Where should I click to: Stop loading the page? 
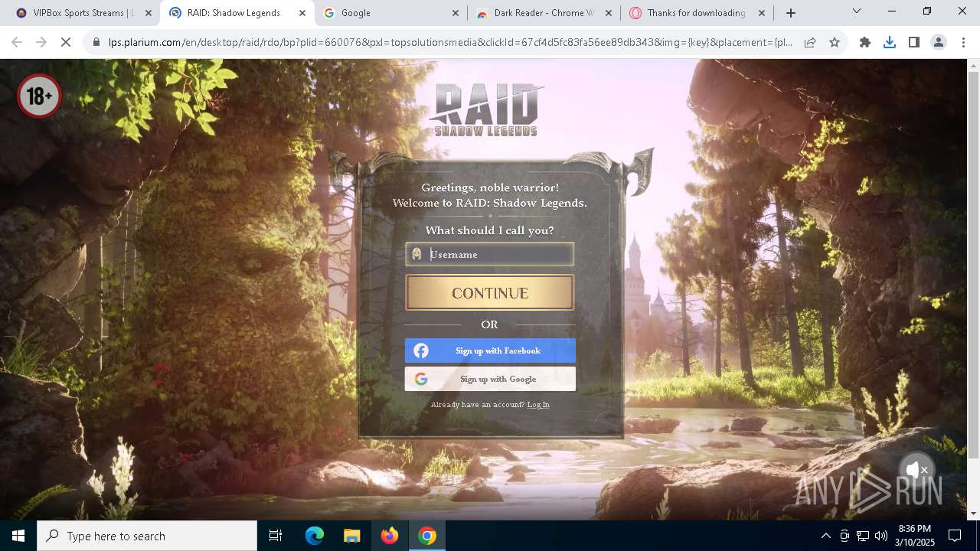click(66, 42)
